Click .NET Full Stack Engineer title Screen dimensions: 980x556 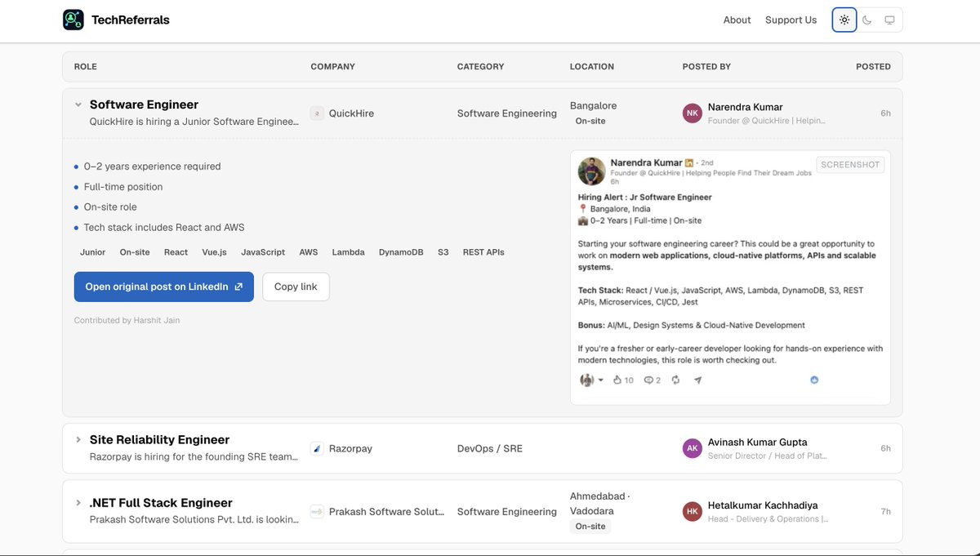click(161, 503)
